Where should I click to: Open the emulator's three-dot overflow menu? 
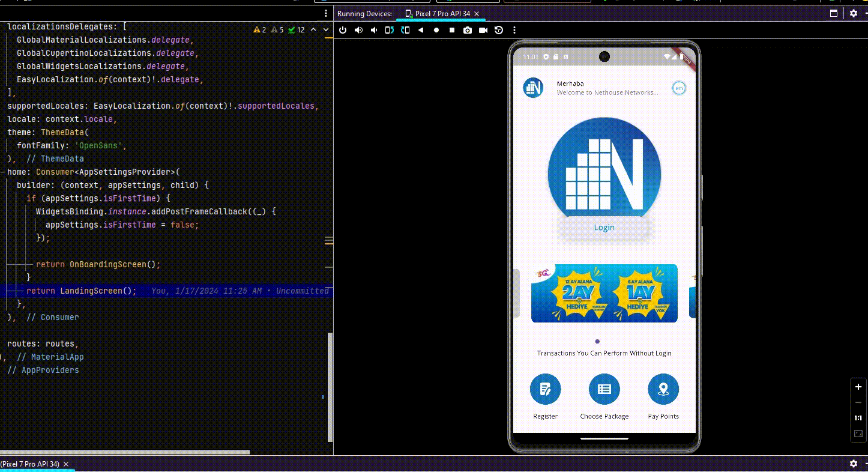[514, 30]
